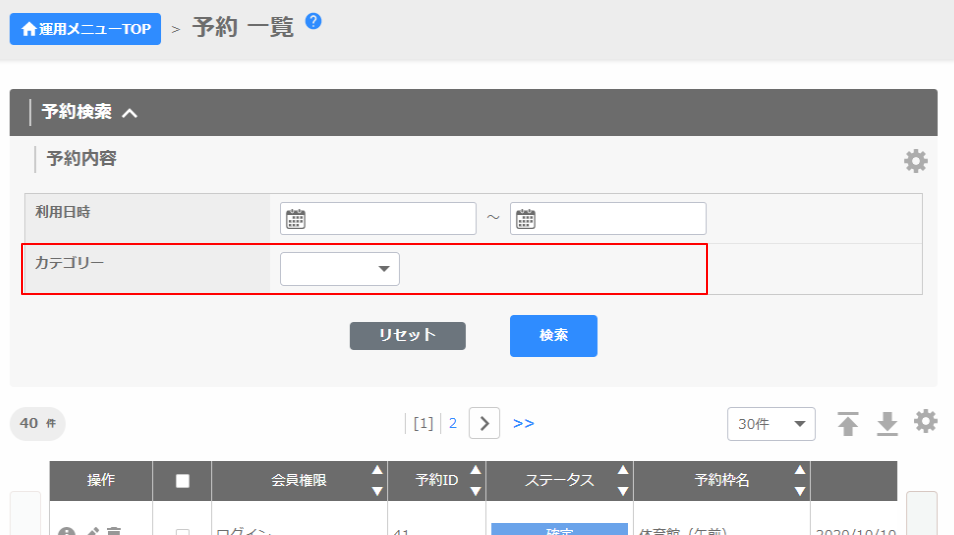
Task: Open the end date calendar picker
Action: (x=525, y=219)
